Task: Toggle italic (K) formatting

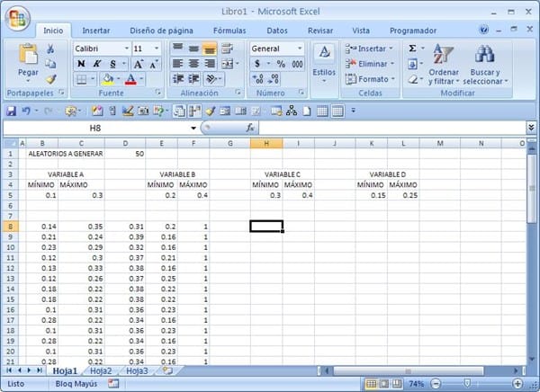Action: point(97,64)
